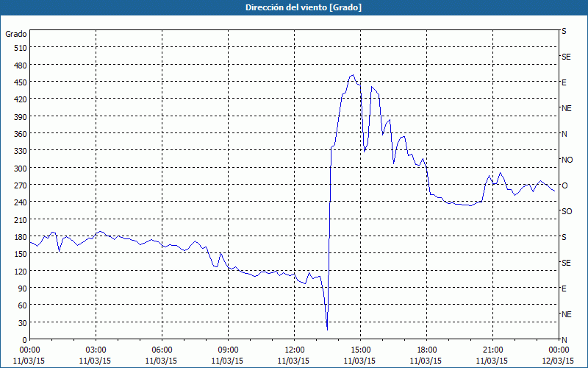Click the '03:00' time label
The width and height of the screenshot is (588, 368).
coord(96,350)
